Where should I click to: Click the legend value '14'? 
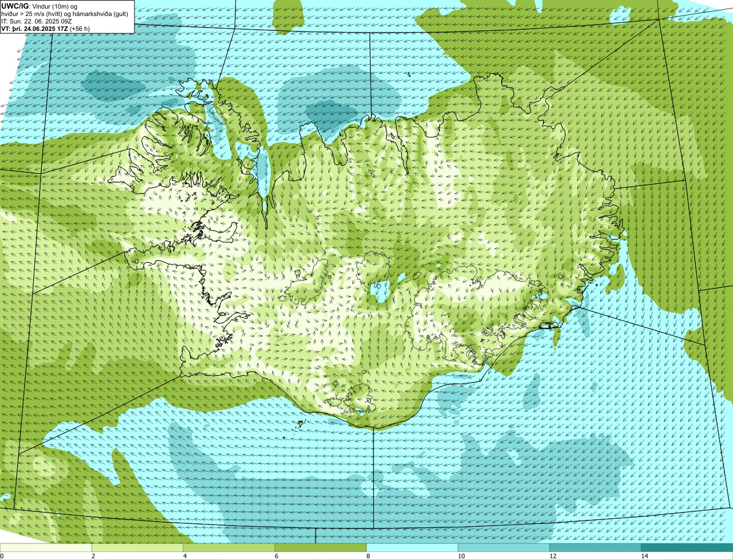[x=644, y=556]
